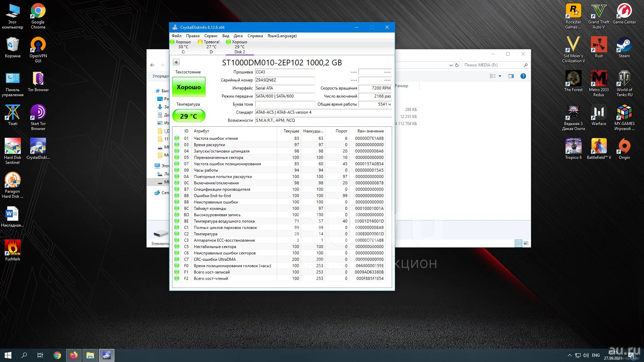The image size is (644, 362).
Task: Open Firefox from taskbar
Action: point(74,355)
